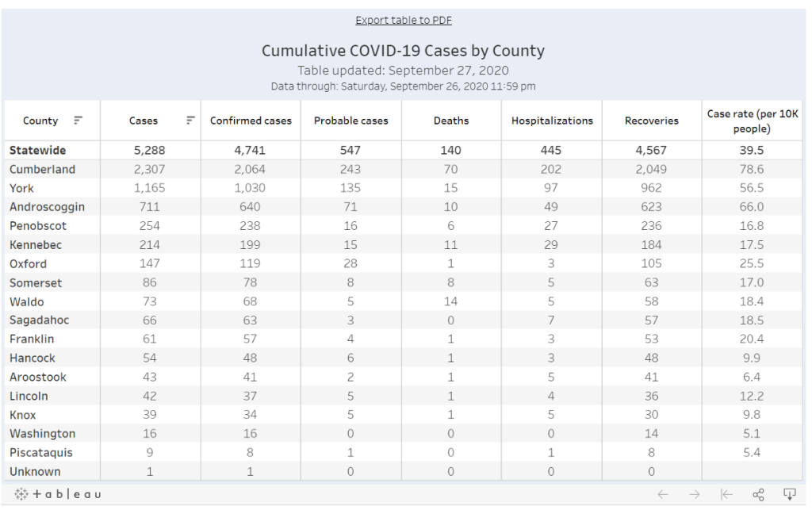Click the Undo arrow in Tableau toolbar
The image size is (812, 510).
[x=664, y=494]
